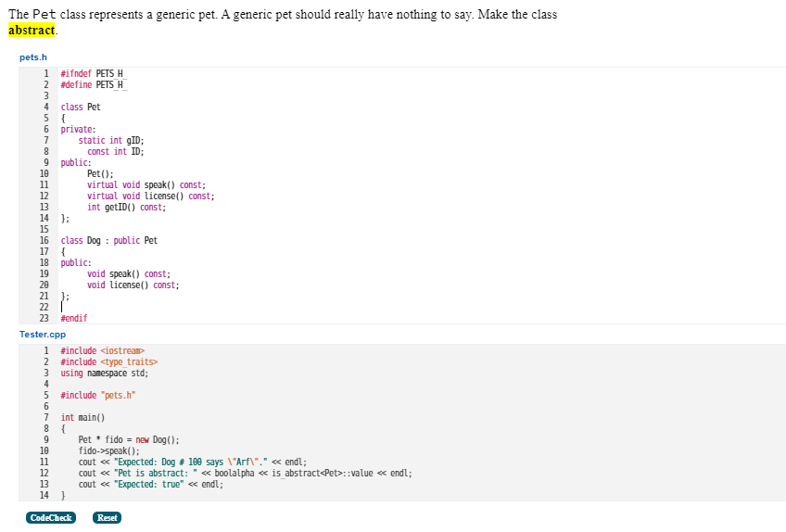Click line number 14 in Tester.cpp gutter
The height and width of the screenshot is (532, 786).
click(44, 496)
